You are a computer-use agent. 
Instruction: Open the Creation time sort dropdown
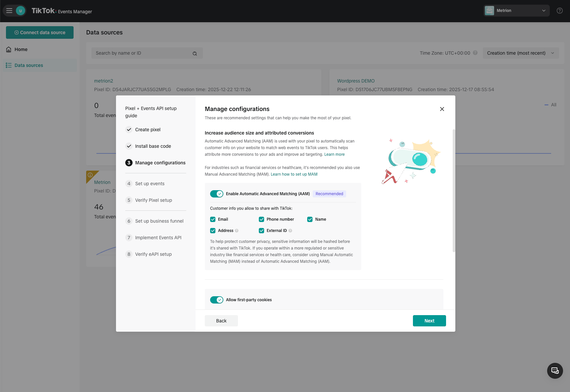click(x=521, y=53)
